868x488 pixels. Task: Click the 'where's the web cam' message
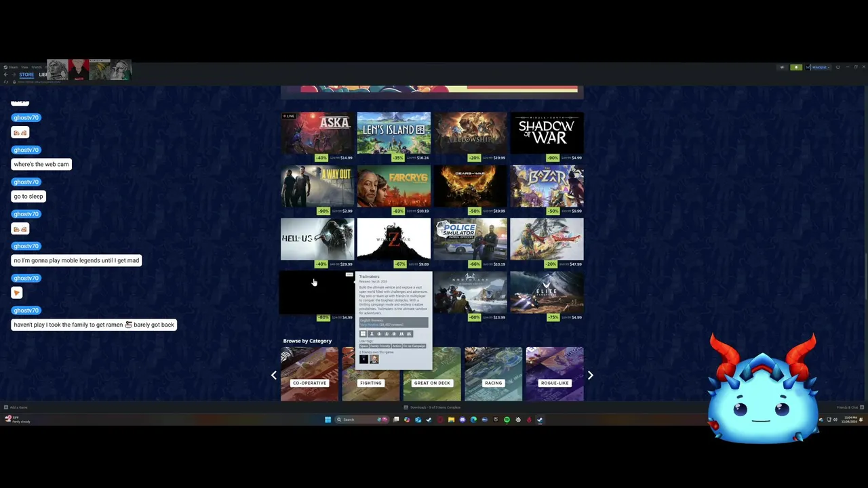(41, 164)
